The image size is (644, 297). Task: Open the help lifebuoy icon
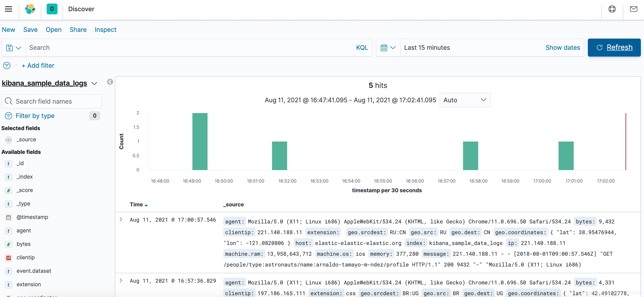coord(612,9)
